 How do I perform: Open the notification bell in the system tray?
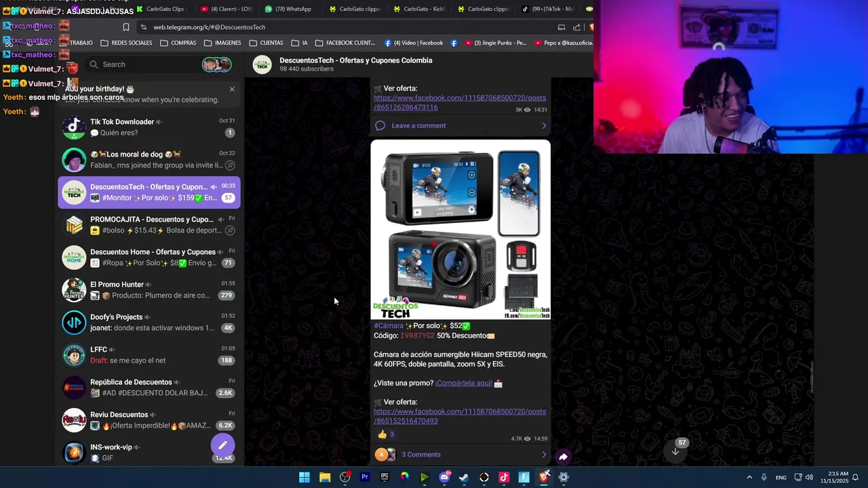coord(855,477)
